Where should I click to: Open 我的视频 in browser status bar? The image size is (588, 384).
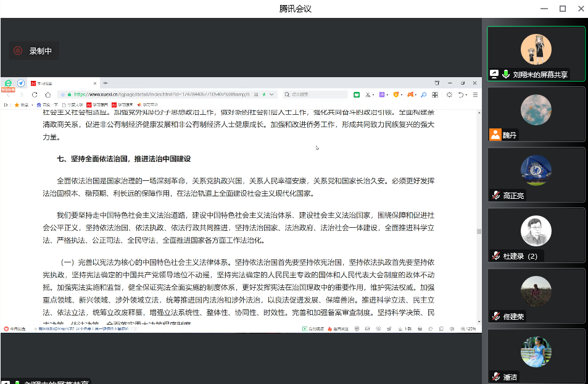pyautogui.click(x=313, y=329)
